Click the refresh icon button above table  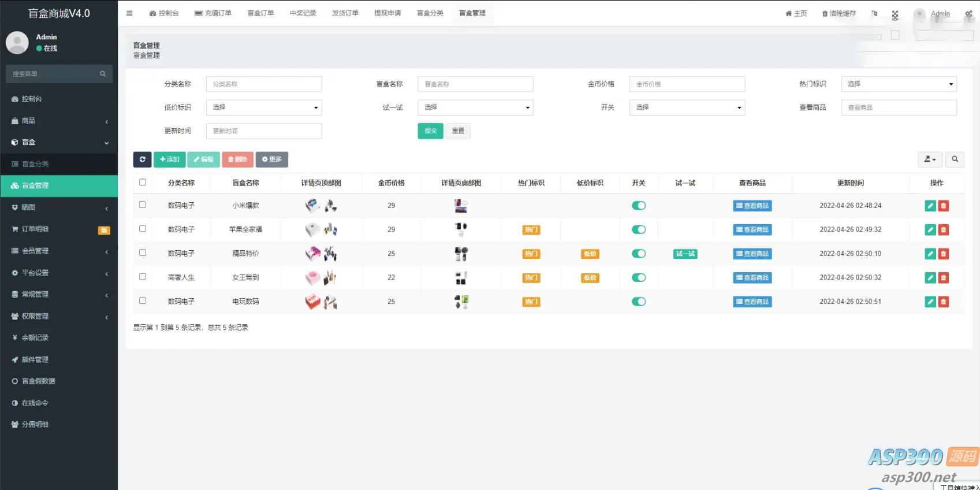142,159
